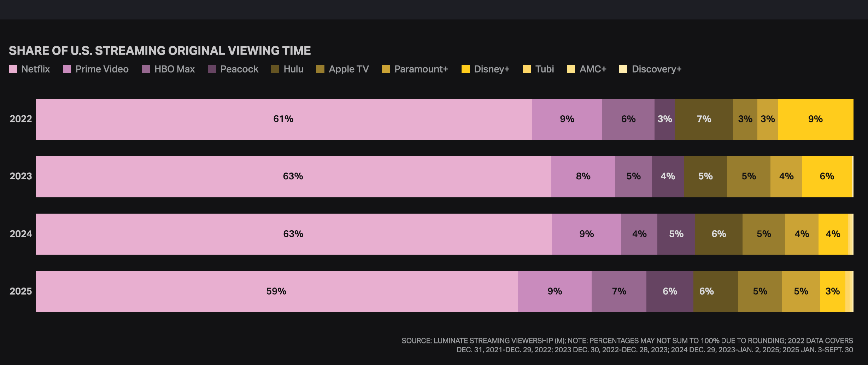
Task: Click the chart title about streaming viewing time
Action: [160, 51]
